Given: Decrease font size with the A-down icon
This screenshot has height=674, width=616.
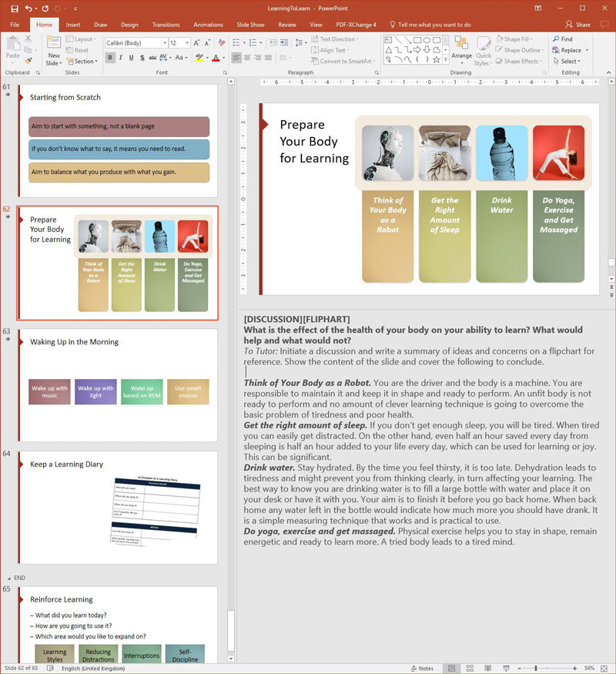Looking at the screenshot, I should point(207,43).
